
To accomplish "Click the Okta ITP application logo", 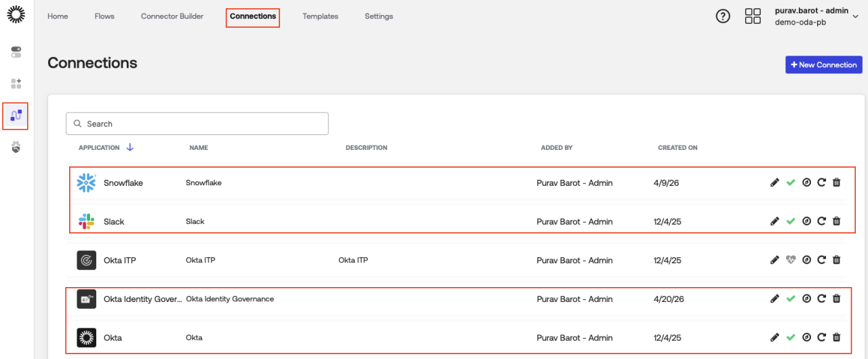I will 86,260.
